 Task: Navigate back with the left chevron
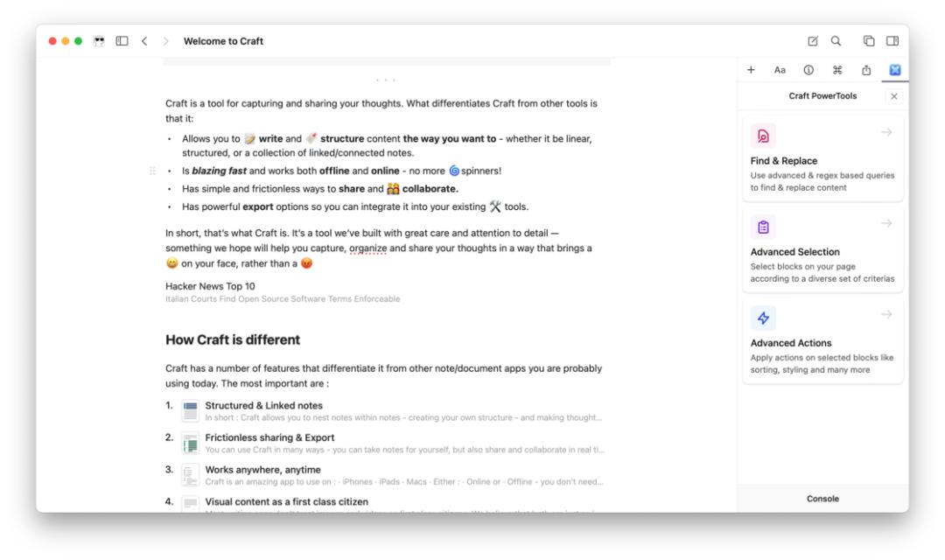[x=144, y=41]
